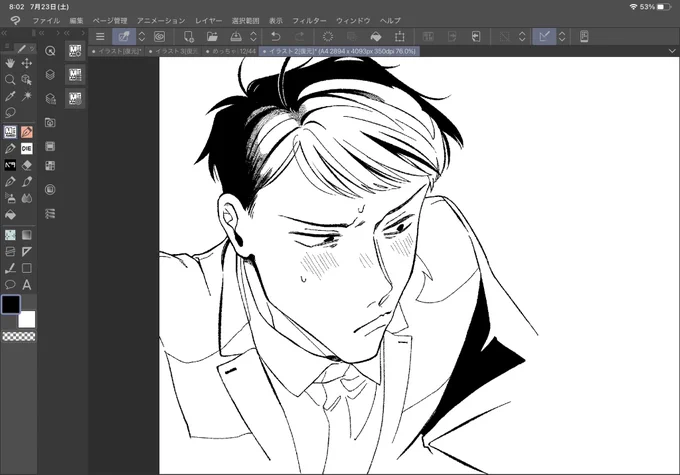Open the device/tablet icon at toolbar end
The width and height of the screenshot is (680, 475).
(584, 37)
